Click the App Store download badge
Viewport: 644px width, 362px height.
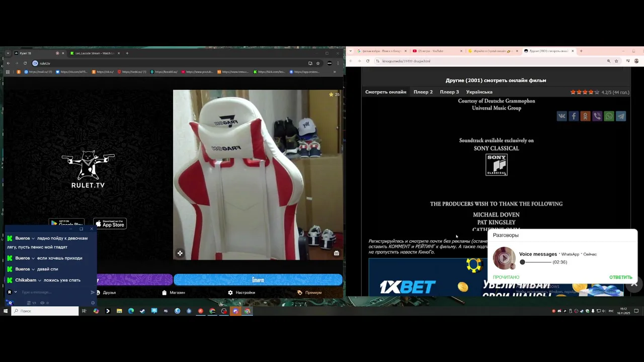tap(110, 224)
